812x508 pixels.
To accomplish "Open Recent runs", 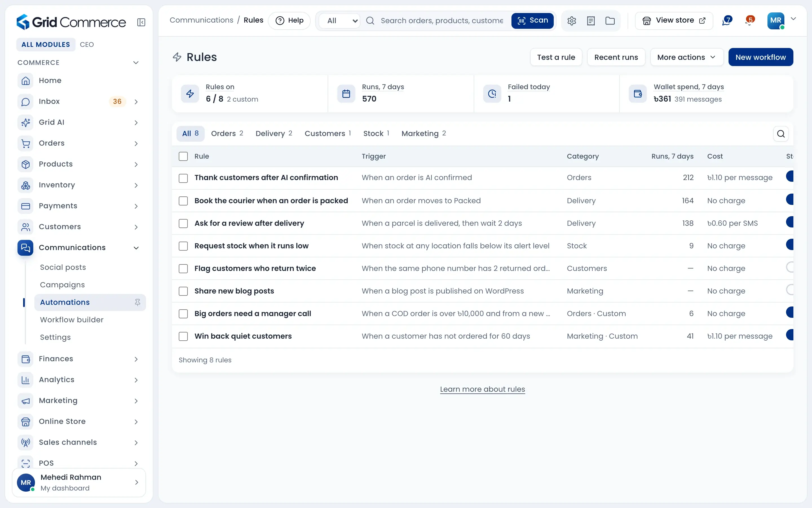I will [616, 57].
